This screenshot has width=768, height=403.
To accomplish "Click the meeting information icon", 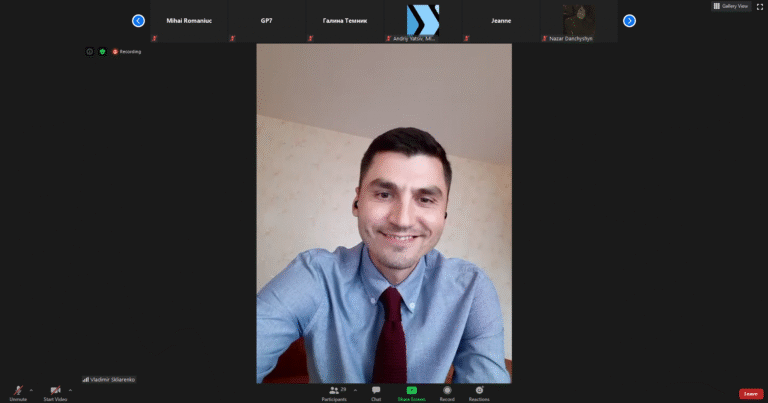I will (89, 51).
